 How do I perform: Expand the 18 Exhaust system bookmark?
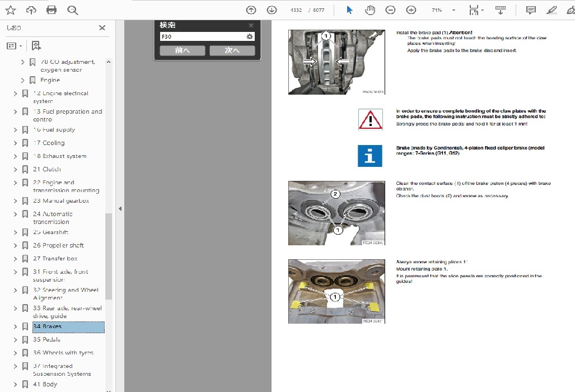point(15,156)
